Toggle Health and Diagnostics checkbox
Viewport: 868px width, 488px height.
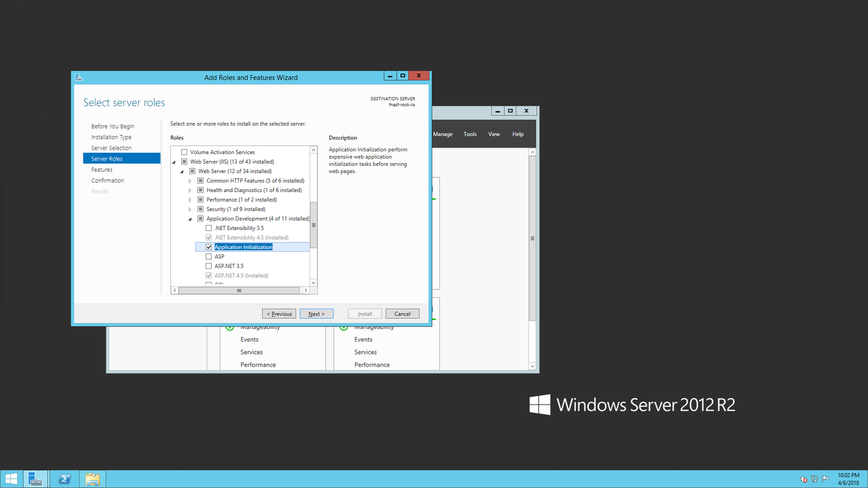pos(200,190)
